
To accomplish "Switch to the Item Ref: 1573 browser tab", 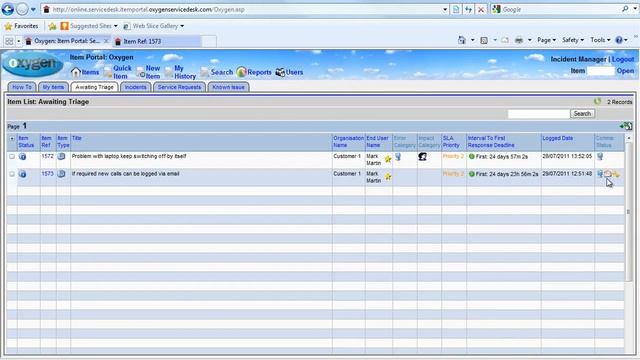I will (156, 41).
